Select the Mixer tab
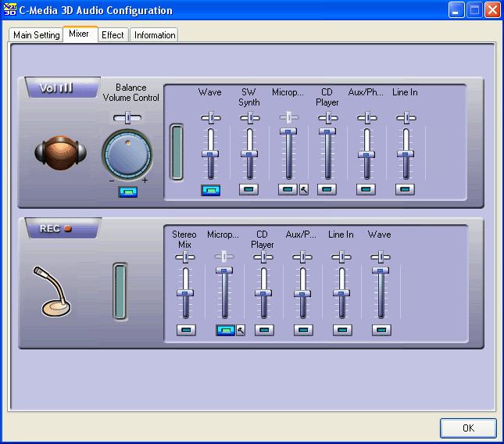The height and width of the screenshot is (444, 504). [x=80, y=34]
